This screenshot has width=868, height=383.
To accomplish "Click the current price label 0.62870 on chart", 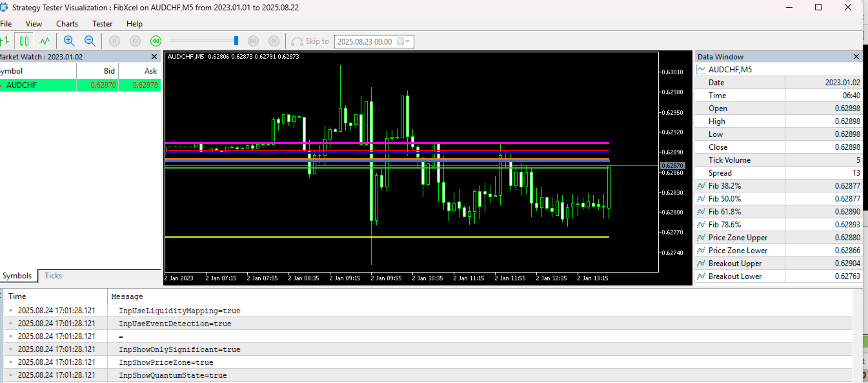I will 671,166.
